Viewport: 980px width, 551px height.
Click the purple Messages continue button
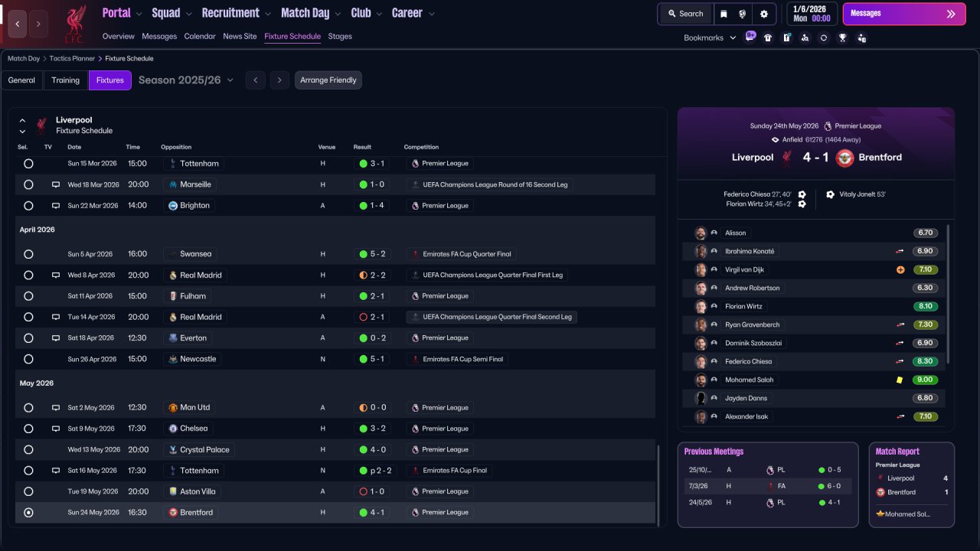coord(904,14)
